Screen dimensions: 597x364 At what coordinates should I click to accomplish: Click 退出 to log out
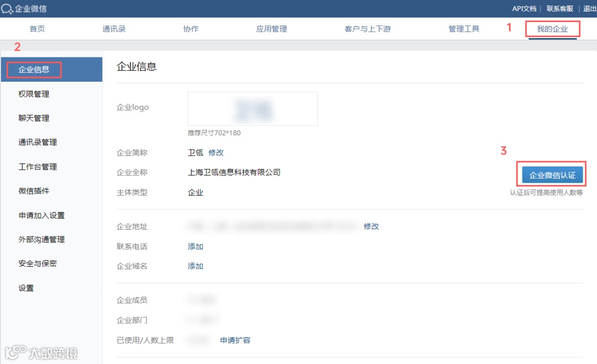pyautogui.click(x=590, y=9)
